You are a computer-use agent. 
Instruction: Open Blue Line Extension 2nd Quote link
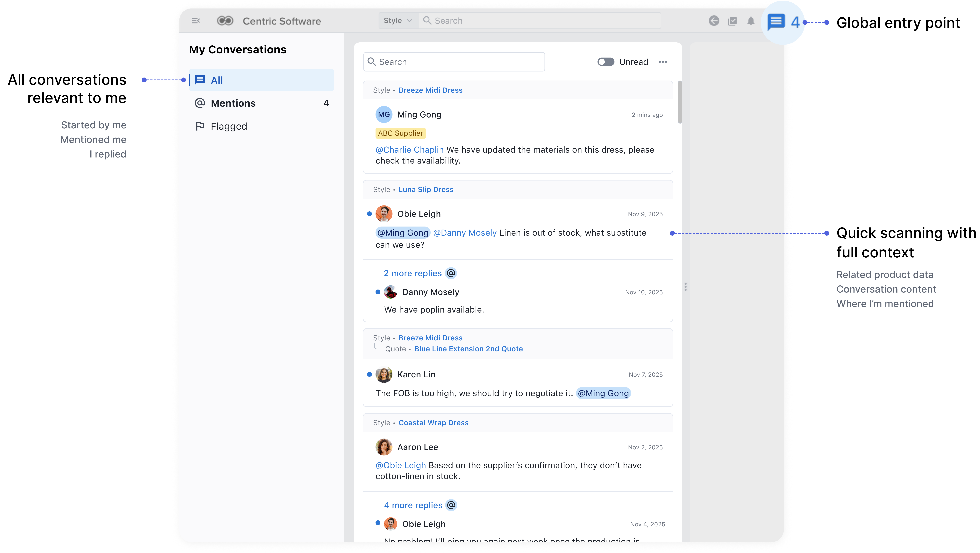pos(468,349)
